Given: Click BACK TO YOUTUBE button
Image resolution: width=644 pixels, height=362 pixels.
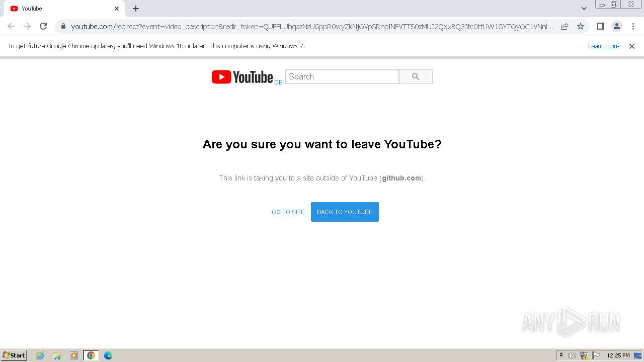Looking at the screenshot, I should 345,212.
